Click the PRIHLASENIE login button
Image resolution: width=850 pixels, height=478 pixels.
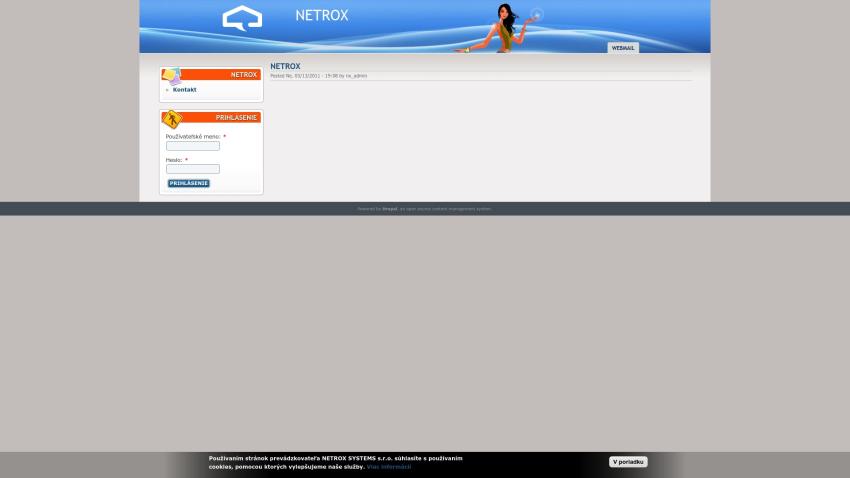(x=189, y=183)
